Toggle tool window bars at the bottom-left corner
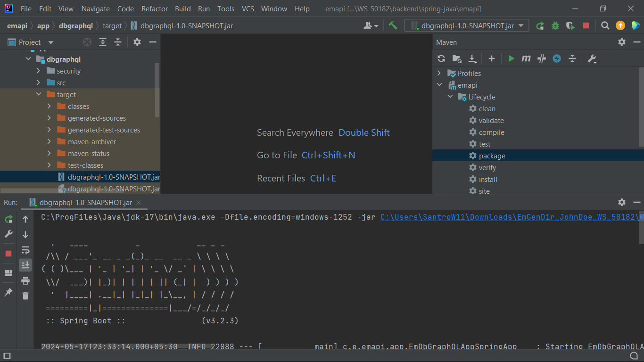 click(x=7, y=356)
